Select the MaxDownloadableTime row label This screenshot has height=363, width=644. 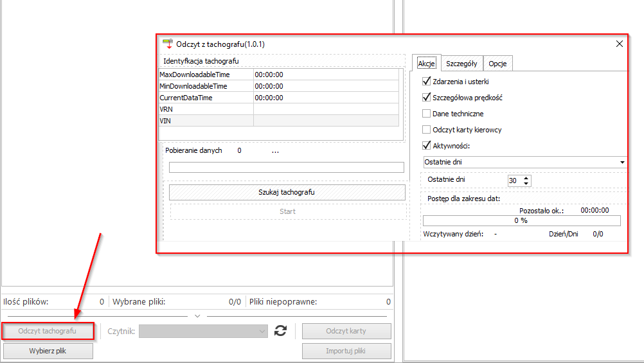coord(194,75)
